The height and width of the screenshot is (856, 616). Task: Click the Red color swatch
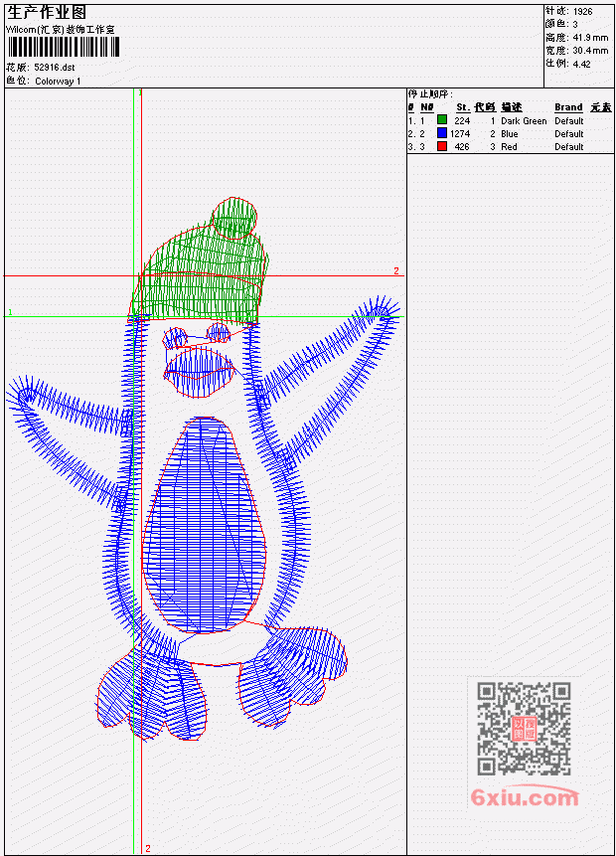[442, 146]
